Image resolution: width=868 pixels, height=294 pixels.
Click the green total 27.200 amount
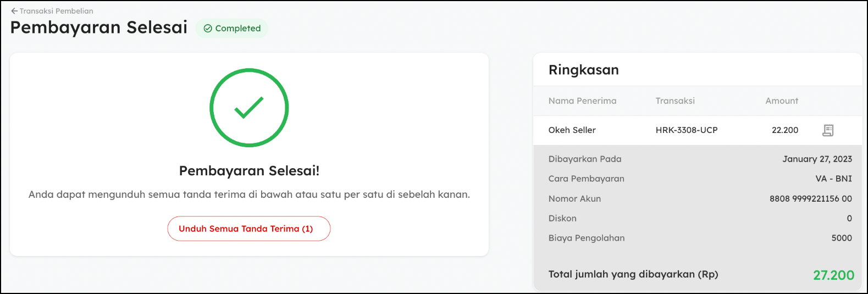(x=833, y=275)
